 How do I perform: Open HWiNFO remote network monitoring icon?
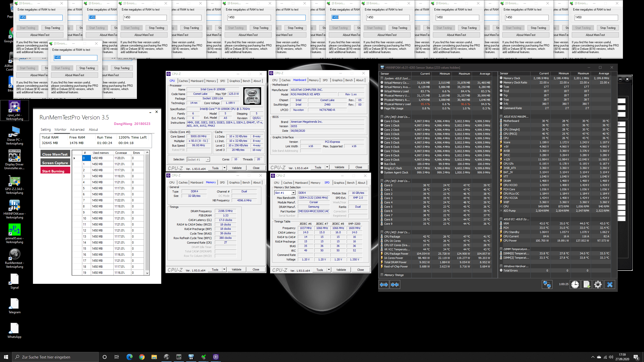tap(547, 285)
